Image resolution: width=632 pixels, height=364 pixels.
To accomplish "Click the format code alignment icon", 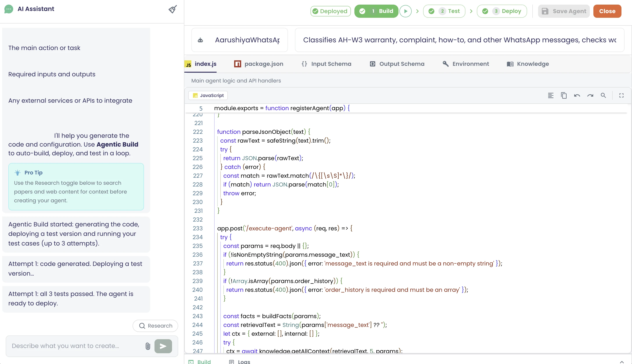I will pos(551,95).
